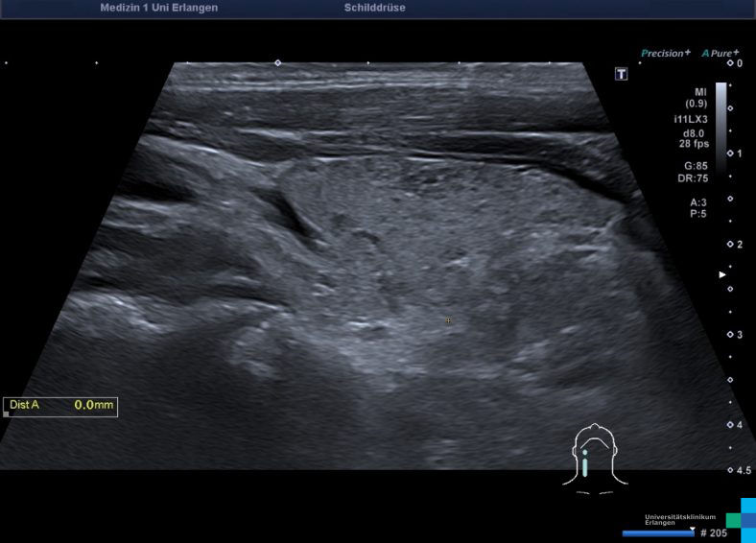This screenshot has height=543, width=756.
Task: Toggle the Precision+ imaging mode
Action: coord(665,54)
